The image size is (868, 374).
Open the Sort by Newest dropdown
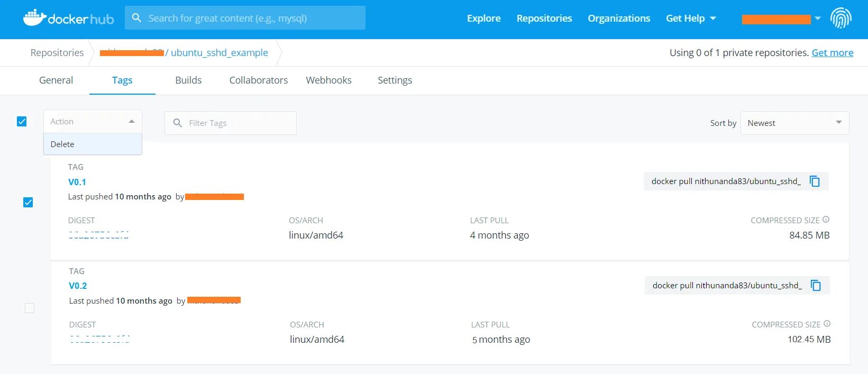[x=794, y=123]
